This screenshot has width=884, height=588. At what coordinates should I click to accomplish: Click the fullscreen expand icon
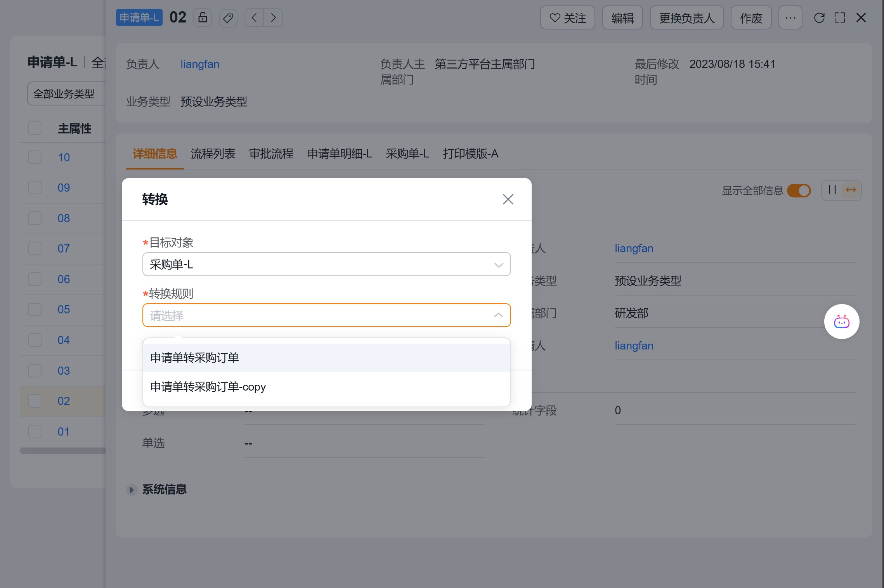(840, 18)
